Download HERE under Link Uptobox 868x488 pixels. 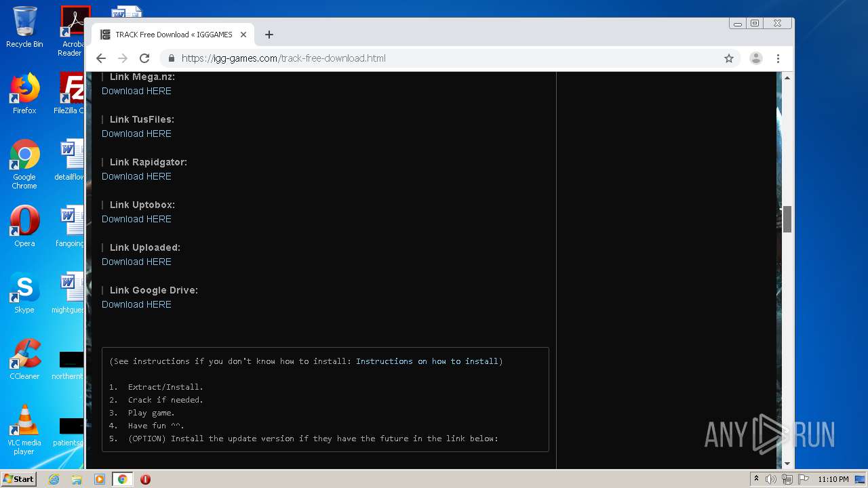[136, 219]
